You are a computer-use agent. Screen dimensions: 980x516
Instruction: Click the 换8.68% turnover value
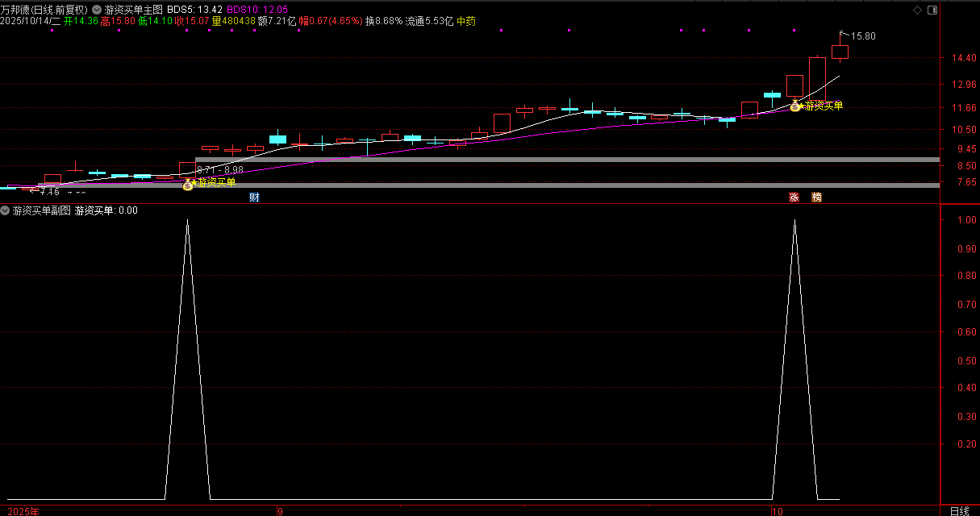coord(383,22)
